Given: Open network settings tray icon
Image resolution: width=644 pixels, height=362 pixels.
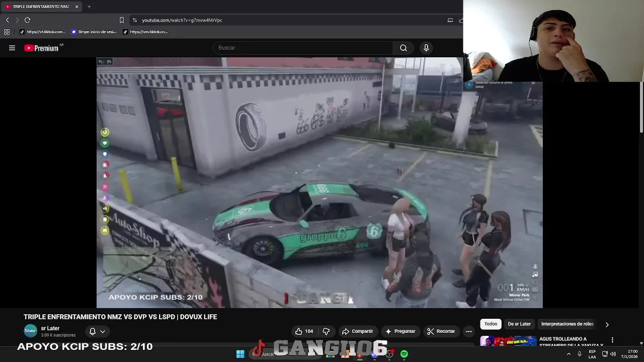Looking at the screenshot, I should (x=605, y=354).
